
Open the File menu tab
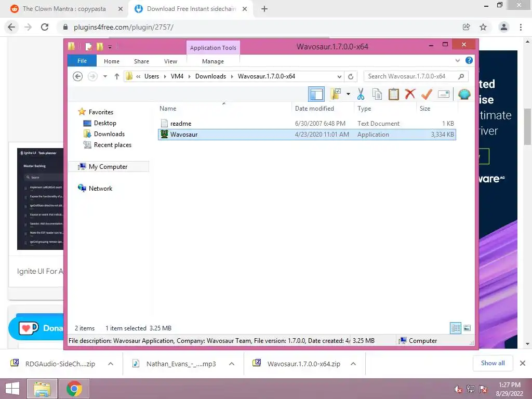click(82, 61)
